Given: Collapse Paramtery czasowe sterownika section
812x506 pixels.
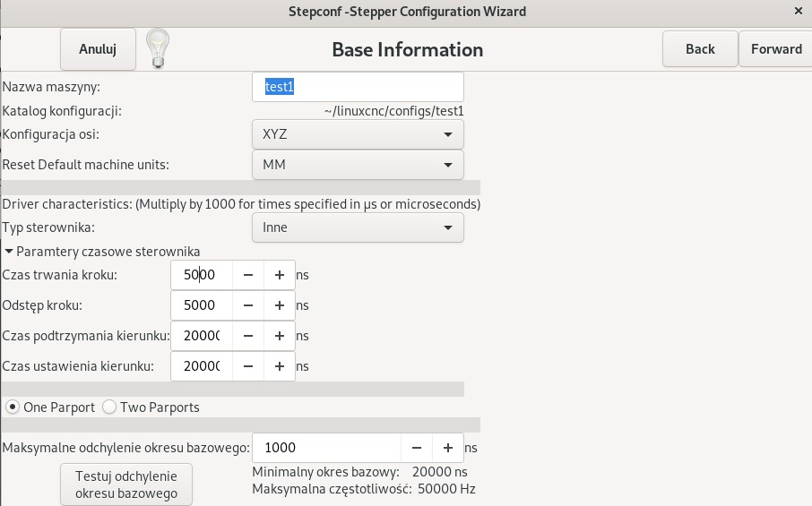Looking at the screenshot, I should [x=102, y=252].
